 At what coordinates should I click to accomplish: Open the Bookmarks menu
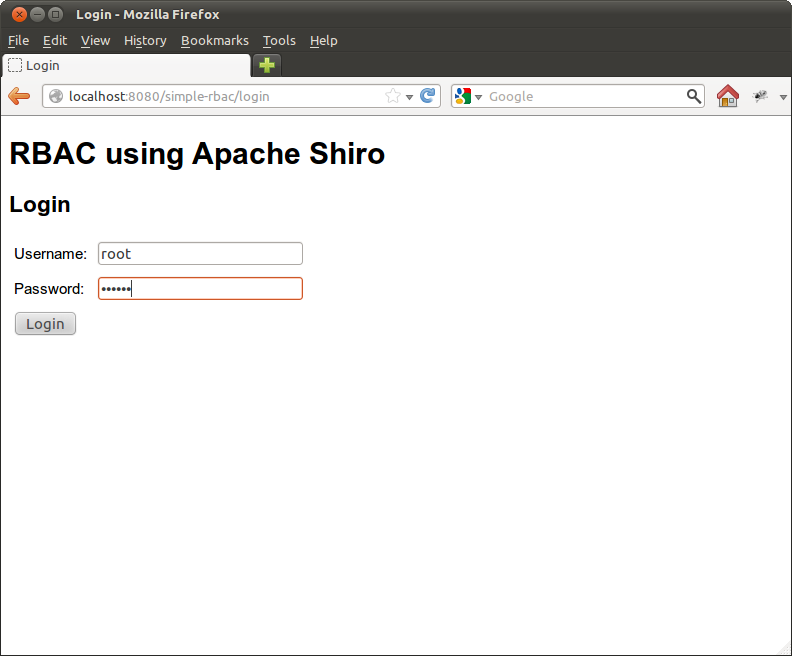pos(214,41)
